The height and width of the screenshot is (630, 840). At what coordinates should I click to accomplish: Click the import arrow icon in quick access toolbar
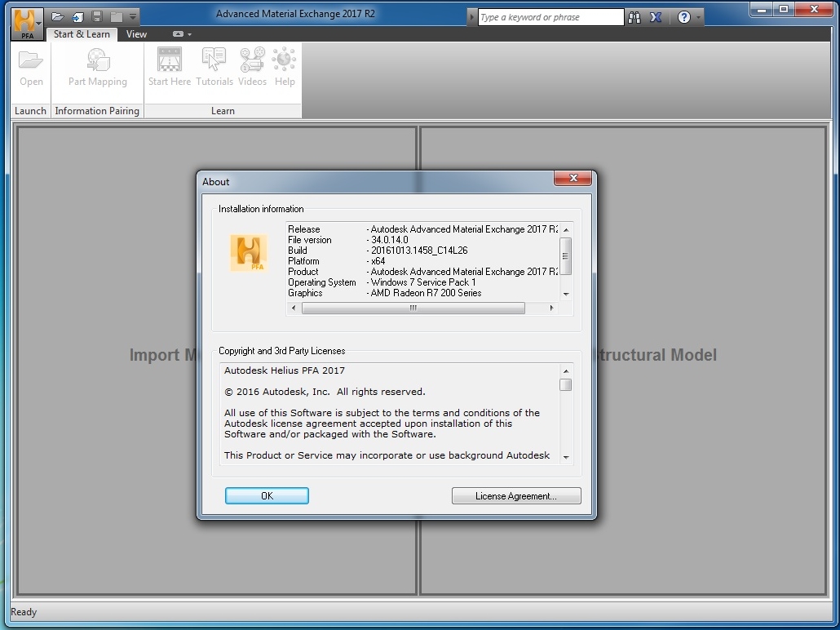pos(77,17)
